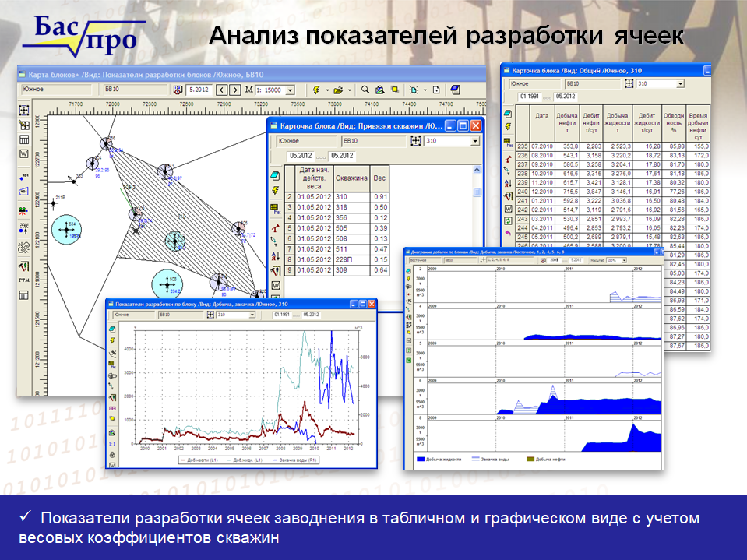Click the crosshair block icon in well bindings card
This screenshot has width=747, height=560.
415,141
